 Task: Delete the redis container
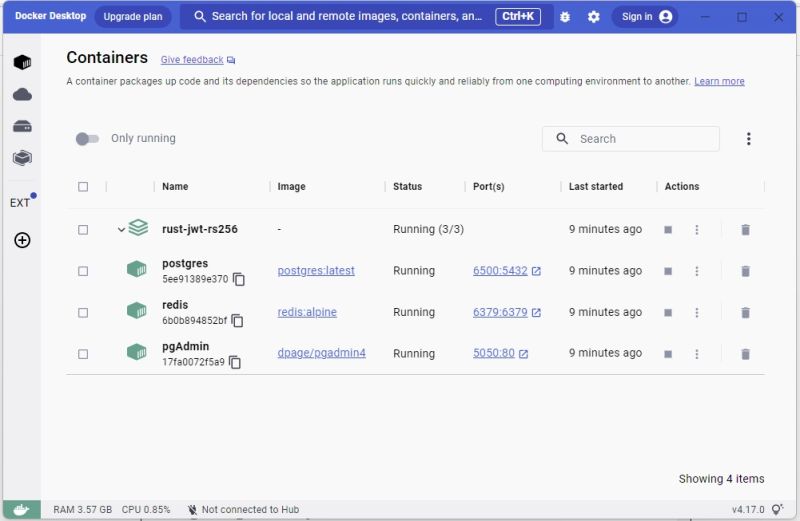coord(745,312)
